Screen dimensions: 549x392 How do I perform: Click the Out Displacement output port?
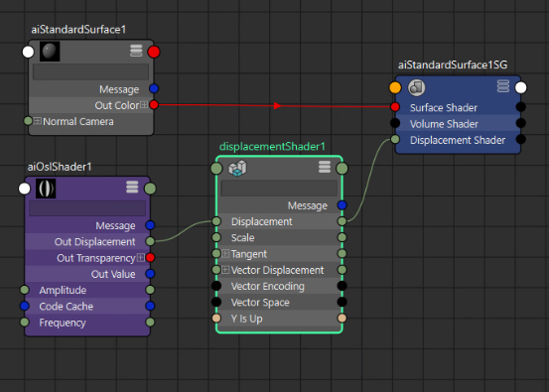pyautogui.click(x=150, y=241)
